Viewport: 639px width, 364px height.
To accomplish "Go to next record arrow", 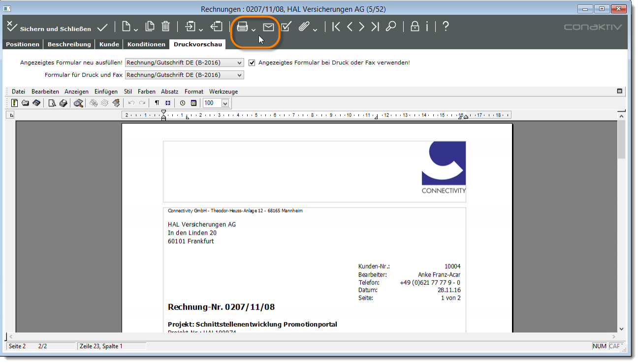I will (x=362, y=27).
